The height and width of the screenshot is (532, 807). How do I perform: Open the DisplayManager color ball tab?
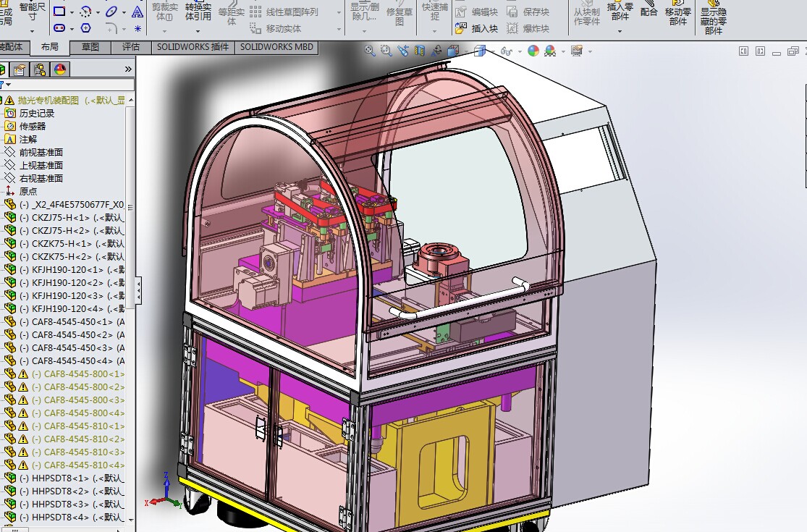[59, 69]
